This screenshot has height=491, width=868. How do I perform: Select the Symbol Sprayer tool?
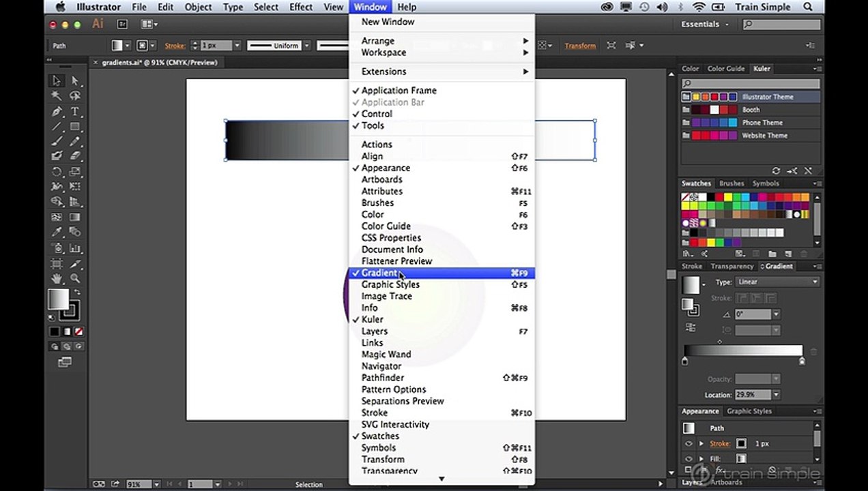(57, 248)
